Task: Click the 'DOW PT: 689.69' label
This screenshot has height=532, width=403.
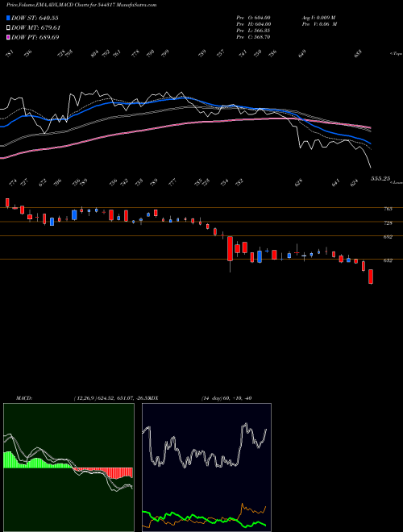Action: point(35,37)
